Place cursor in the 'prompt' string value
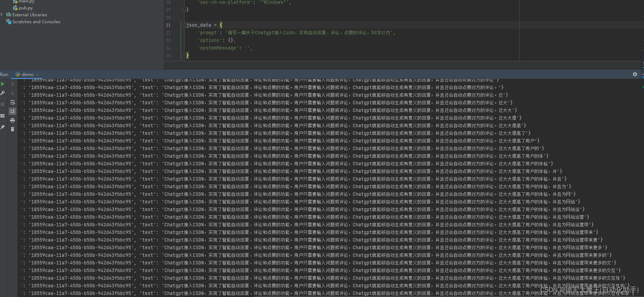Screen dimensions: 644x297 tap(309, 33)
